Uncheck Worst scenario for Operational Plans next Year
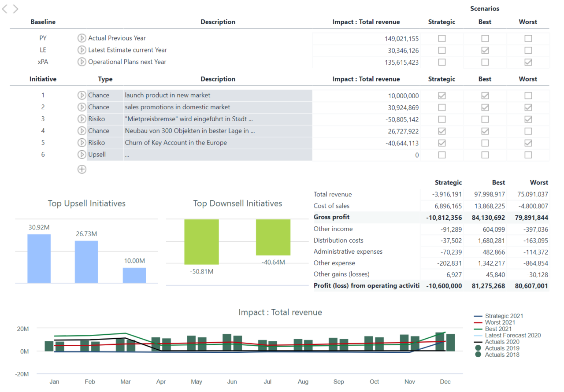This screenshot has width=564, height=392. point(528,63)
